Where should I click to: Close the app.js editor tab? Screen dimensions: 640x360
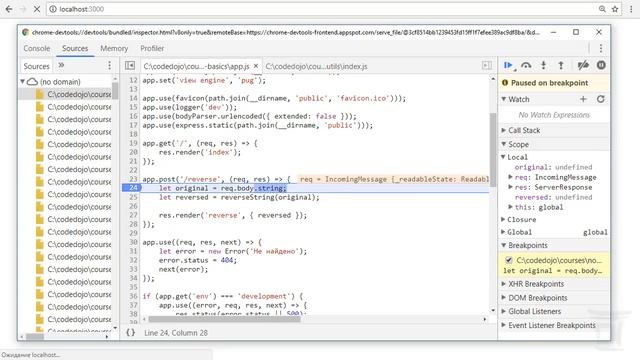(x=256, y=66)
